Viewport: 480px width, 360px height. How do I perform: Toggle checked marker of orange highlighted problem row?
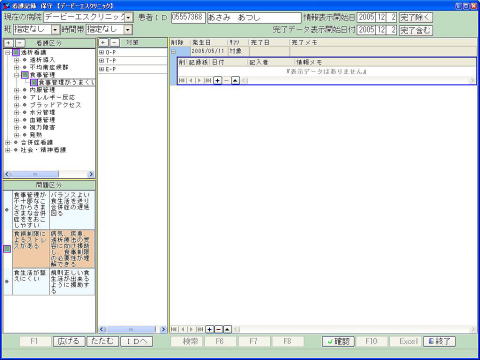pos(7,249)
